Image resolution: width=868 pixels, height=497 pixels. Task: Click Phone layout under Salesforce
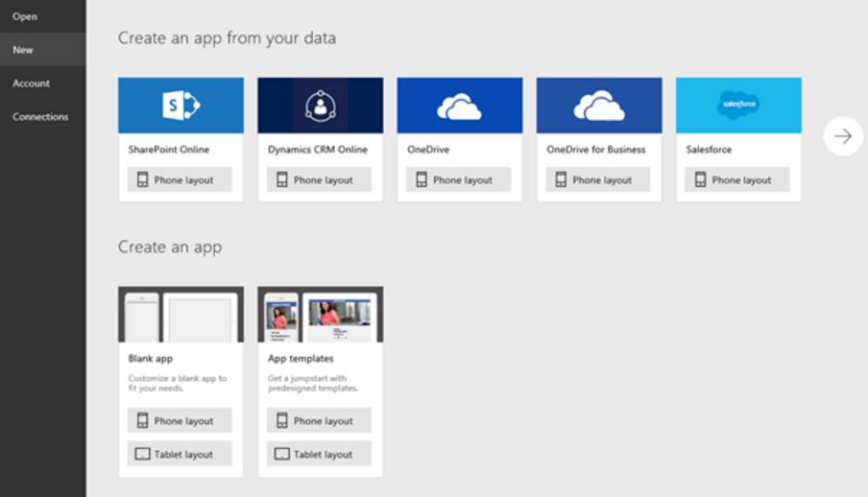tap(737, 179)
